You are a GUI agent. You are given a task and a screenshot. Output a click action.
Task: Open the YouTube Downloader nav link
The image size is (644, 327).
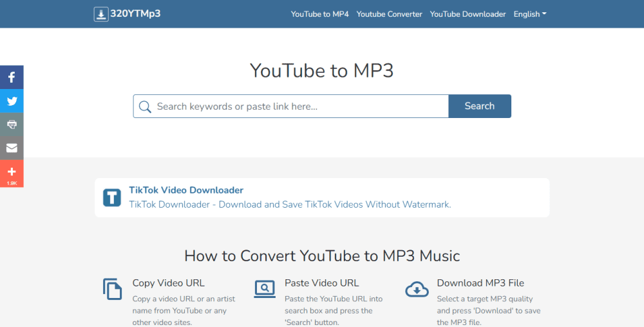pos(468,14)
